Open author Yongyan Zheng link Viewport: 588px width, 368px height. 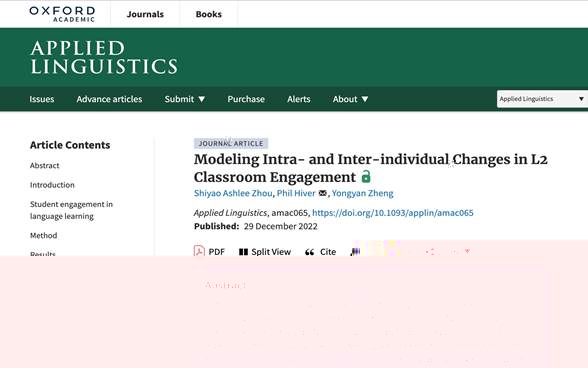coord(363,193)
